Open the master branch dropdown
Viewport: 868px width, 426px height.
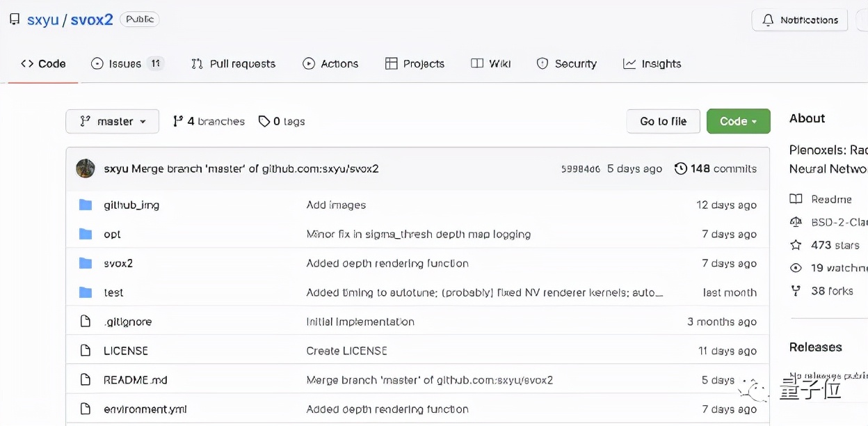(112, 121)
